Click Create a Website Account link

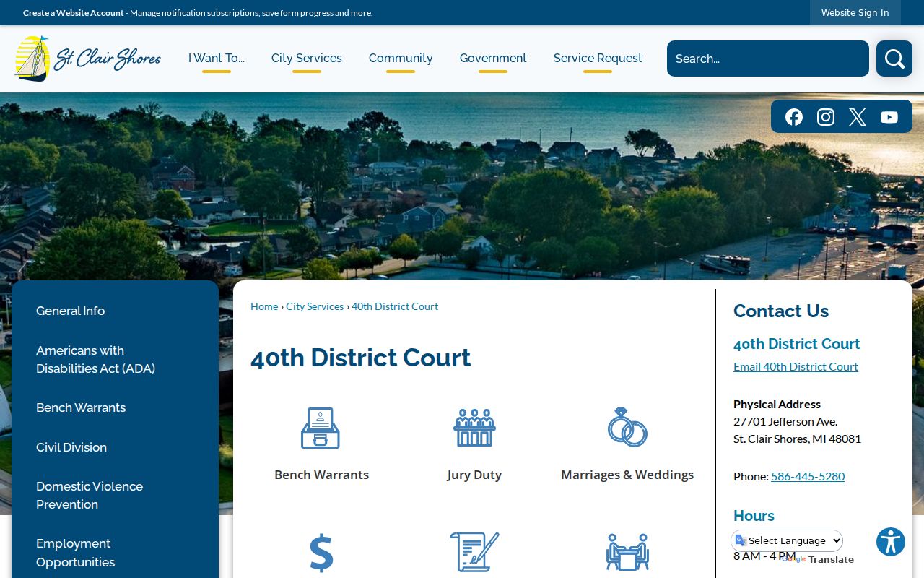[74, 13]
